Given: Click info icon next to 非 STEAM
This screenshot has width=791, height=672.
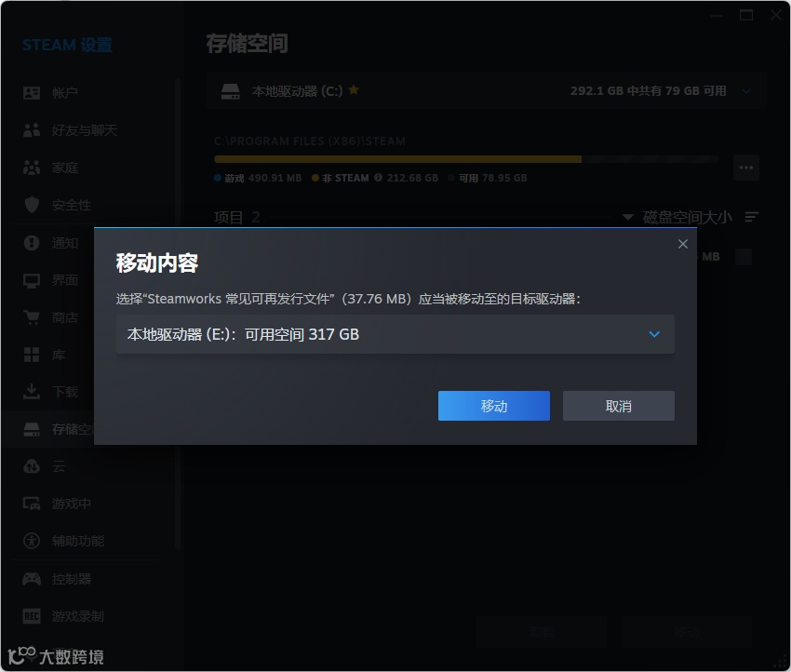Looking at the screenshot, I should tap(378, 178).
